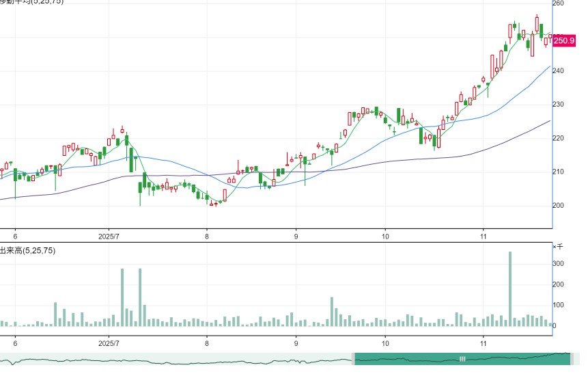The image size is (588, 376).
Task: Click the 2025/7 date label under price chart
Action: point(109,237)
